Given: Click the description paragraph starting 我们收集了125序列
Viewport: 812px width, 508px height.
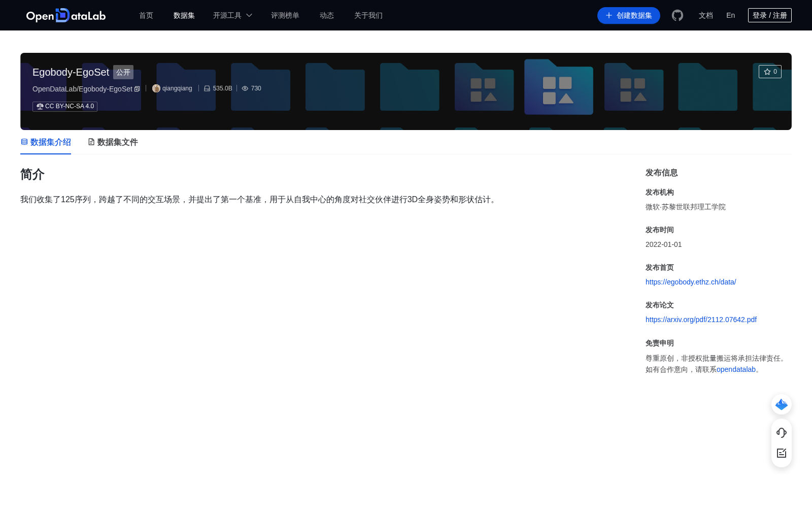Looking at the screenshot, I should 259,200.
